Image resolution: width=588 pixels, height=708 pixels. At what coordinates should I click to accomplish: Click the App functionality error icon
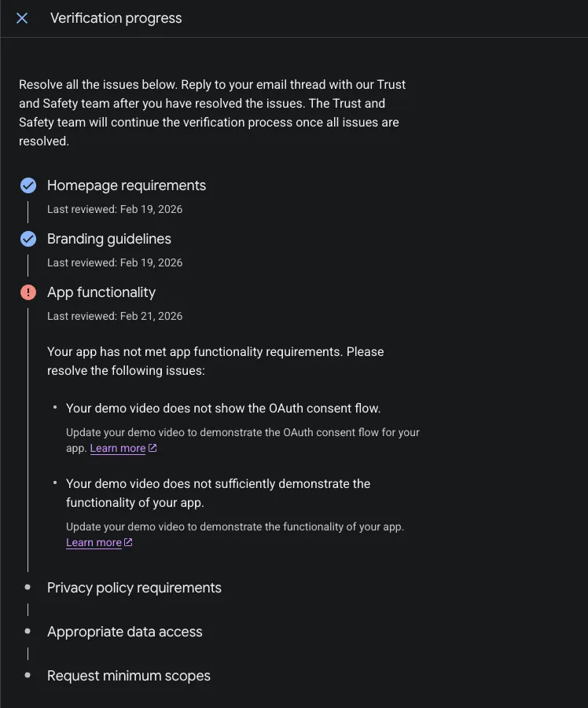[28, 292]
